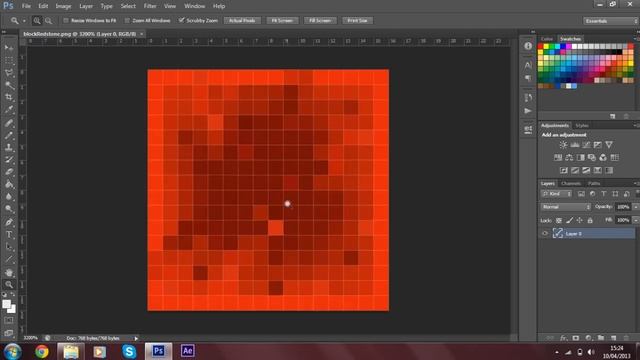Open the Filter menu
This screenshot has width=640, height=360.
(x=150, y=6)
